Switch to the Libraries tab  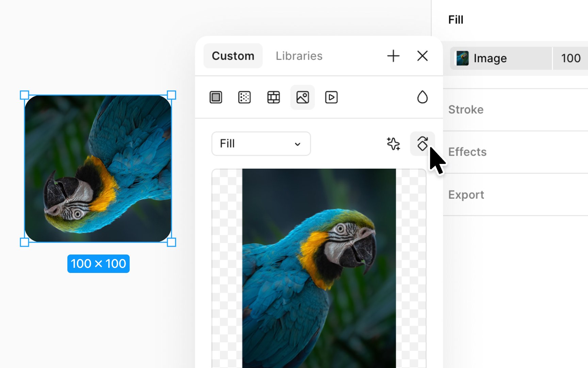tap(299, 56)
